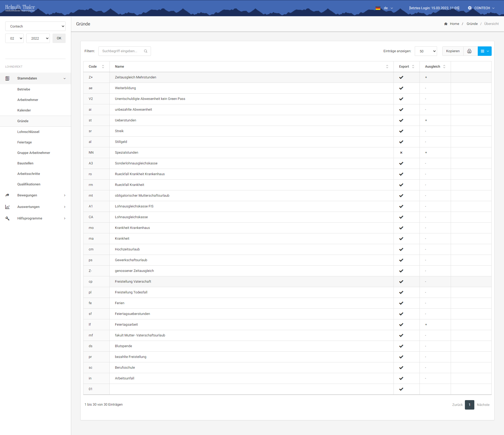
Task: Click the Auswertungen chart icon in the sidebar
Action: 7,207
